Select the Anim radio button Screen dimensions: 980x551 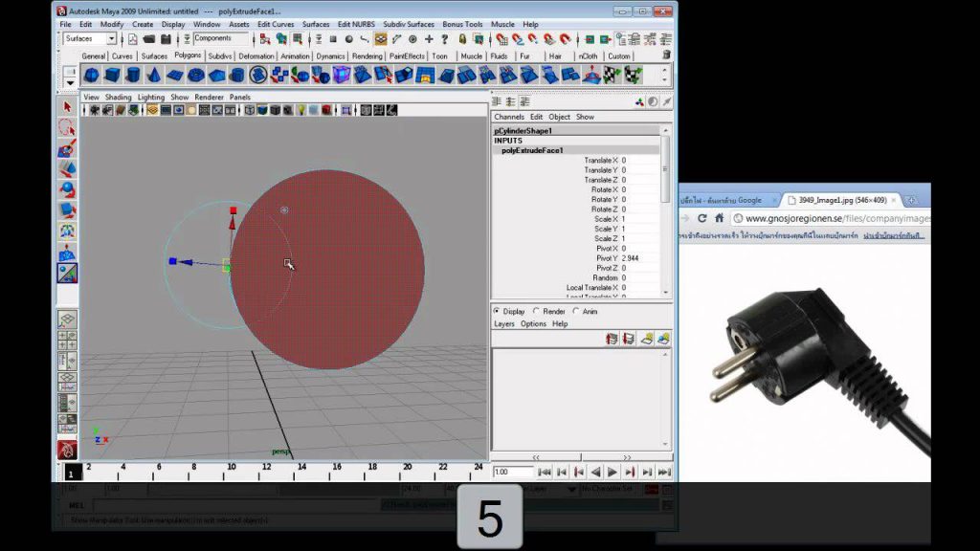click(x=575, y=311)
